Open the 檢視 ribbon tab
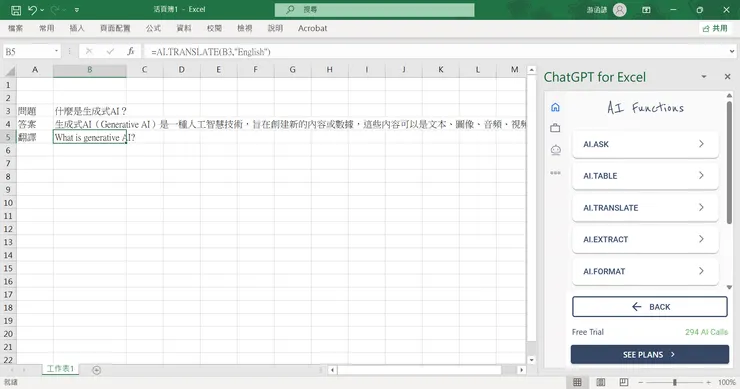Screen dimensions: 740x389 [x=244, y=28]
